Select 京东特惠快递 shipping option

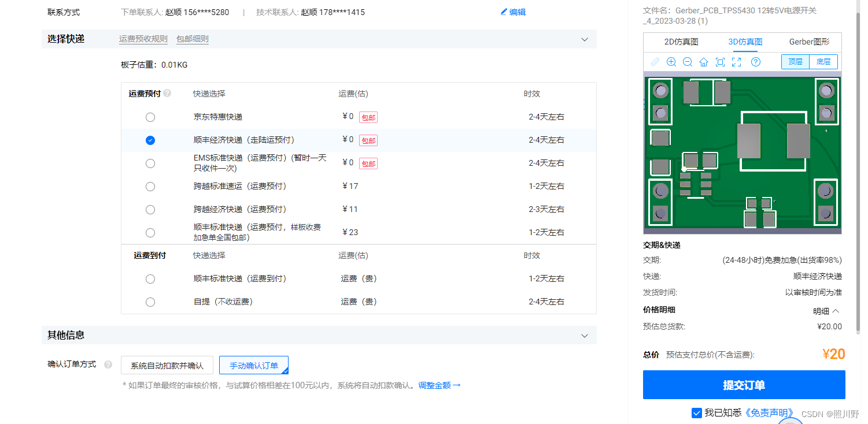150,117
